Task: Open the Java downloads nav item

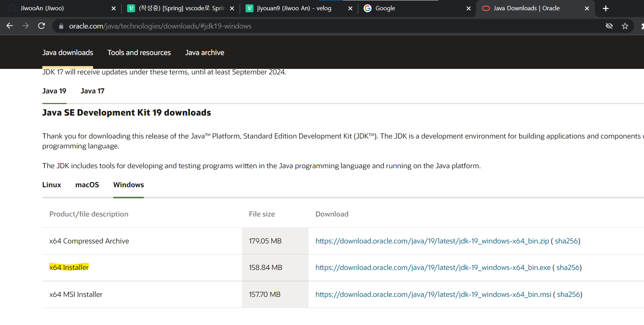Action: click(x=68, y=53)
